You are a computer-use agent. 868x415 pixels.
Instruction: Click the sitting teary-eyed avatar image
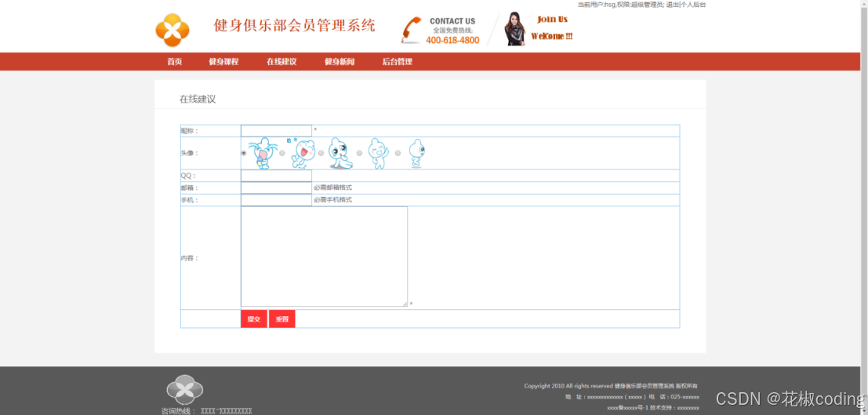(x=340, y=153)
